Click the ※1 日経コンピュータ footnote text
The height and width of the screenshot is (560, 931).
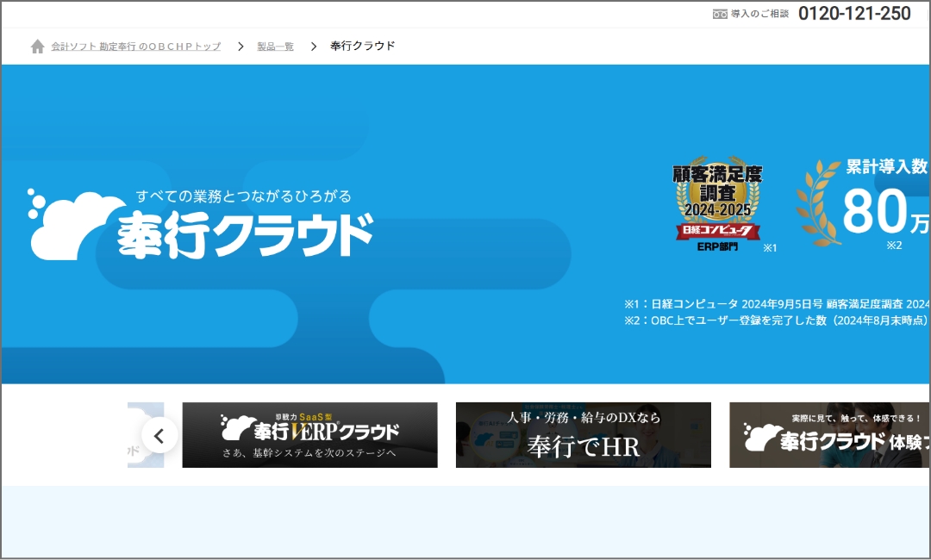click(x=776, y=303)
